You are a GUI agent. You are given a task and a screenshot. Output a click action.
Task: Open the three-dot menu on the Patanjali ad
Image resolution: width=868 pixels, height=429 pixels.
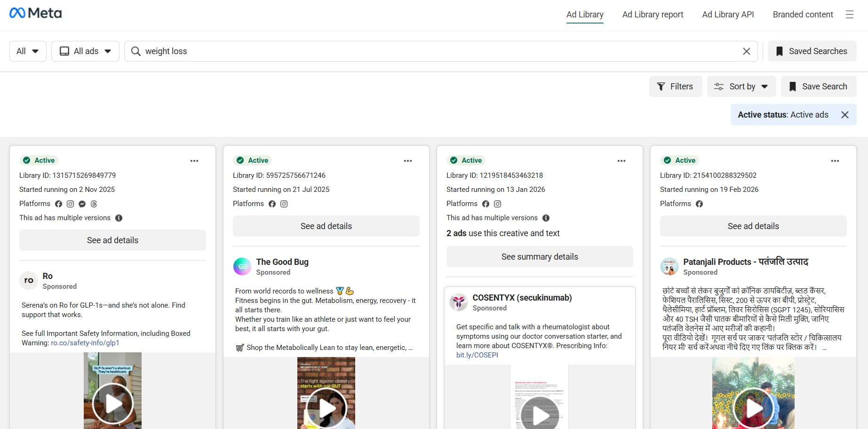tap(835, 161)
